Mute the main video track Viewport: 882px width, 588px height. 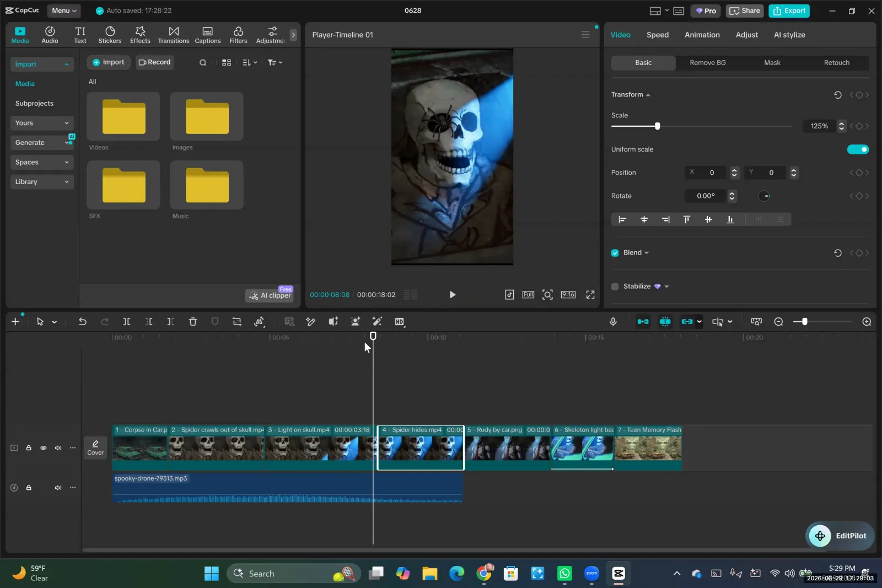pos(58,448)
